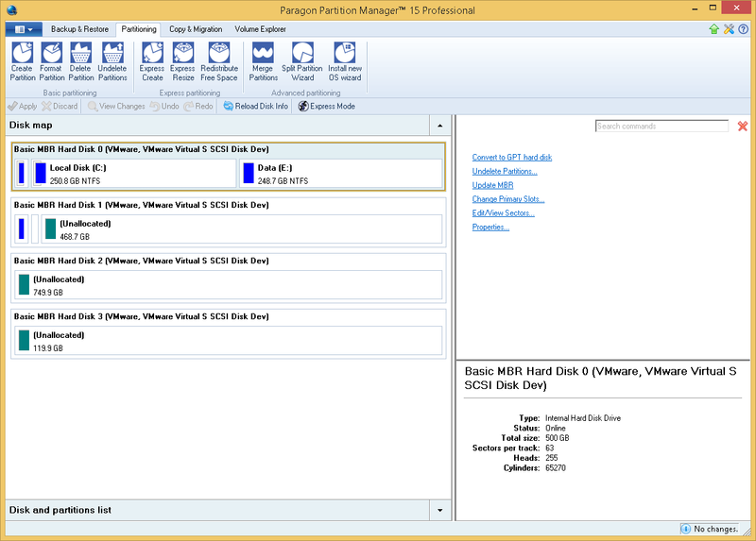This screenshot has height=541, width=756.
Task: Switch to the Backup & Restore tab
Action: pos(78,29)
